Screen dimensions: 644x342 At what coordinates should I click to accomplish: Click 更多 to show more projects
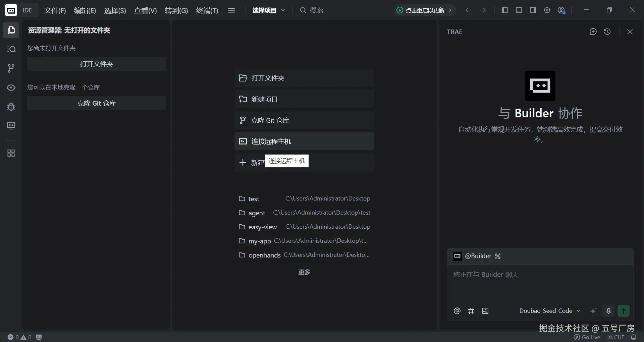click(304, 272)
